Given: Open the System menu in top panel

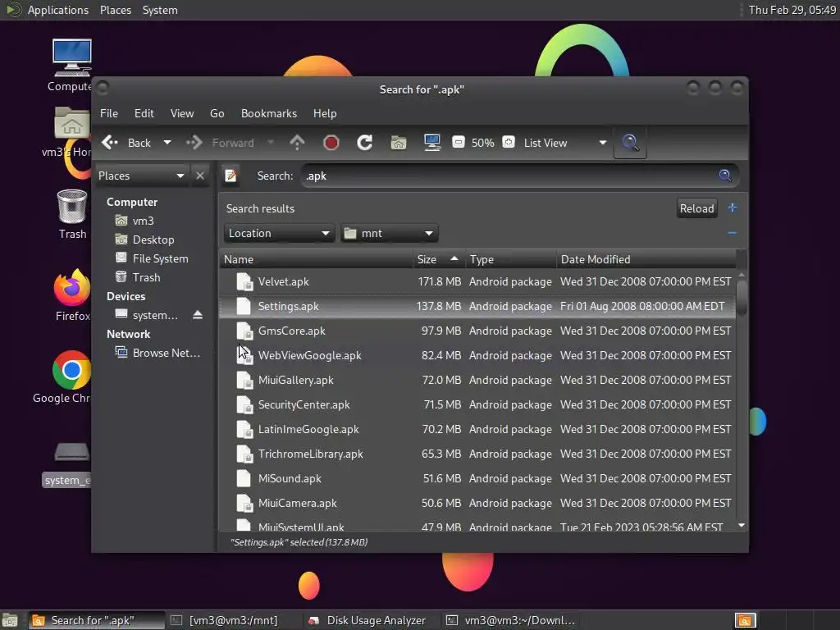Looking at the screenshot, I should pyautogui.click(x=160, y=10).
